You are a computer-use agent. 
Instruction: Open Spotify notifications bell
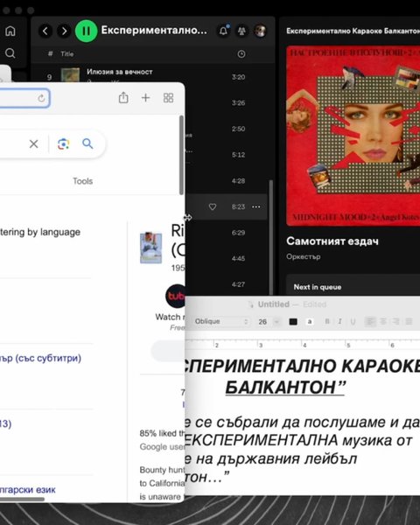pyautogui.click(x=223, y=31)
